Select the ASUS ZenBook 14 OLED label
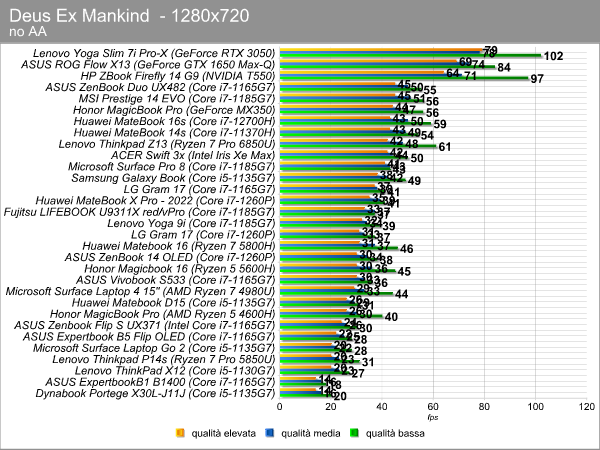The width and height of the screenshot is (600, 450). [x=170, y=258]
